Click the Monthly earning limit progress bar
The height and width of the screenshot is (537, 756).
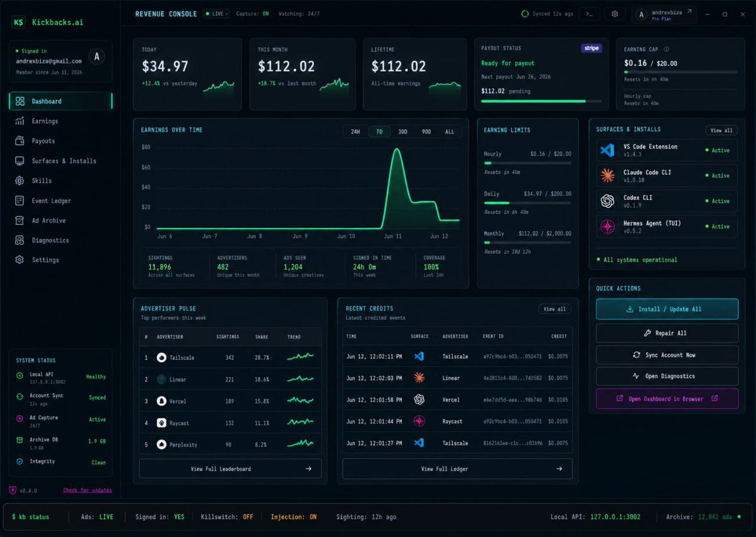527,242
